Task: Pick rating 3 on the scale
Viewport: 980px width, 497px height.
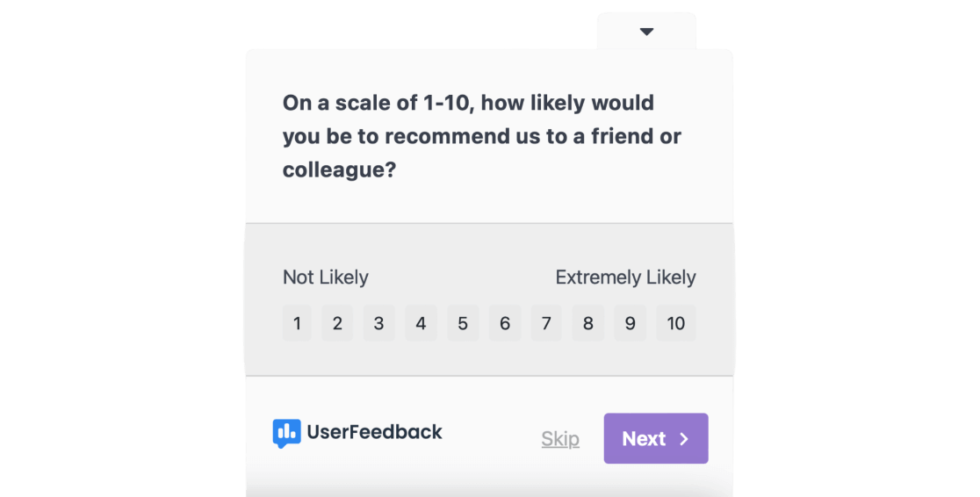Action: click(x=378, y=323)
